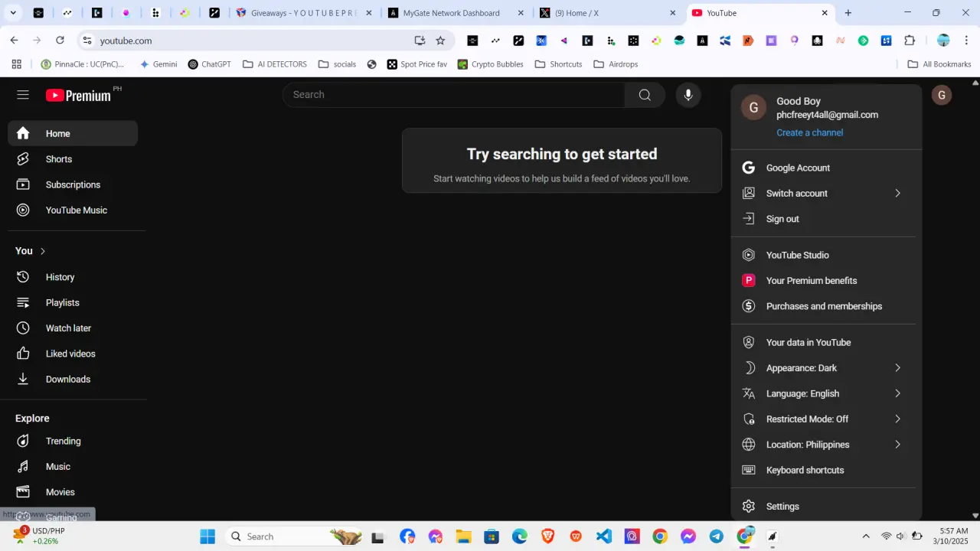Viewport: 980px width, 551px height.
Task: Reload the YouTube page
Action: (60, 41)
